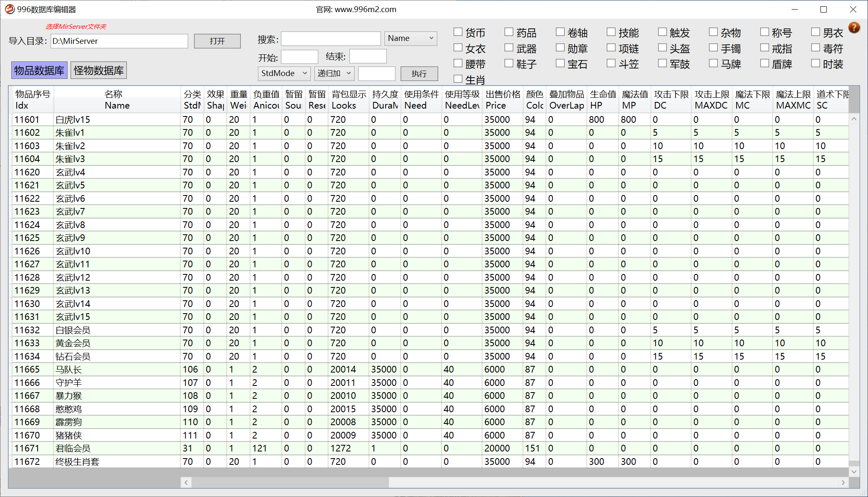Focus the 结束 input field
The image size is (868, 497).
[368, 56]
